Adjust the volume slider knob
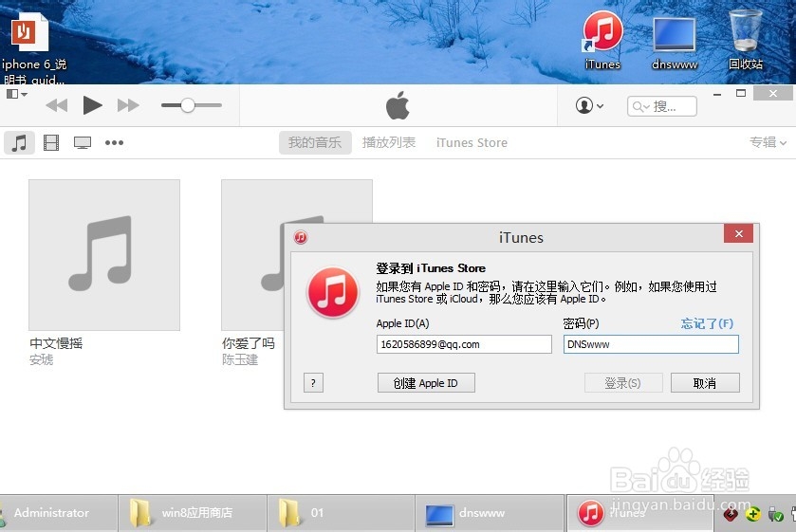Image resolution: width=796 pixels, height=532 pixels. tap(187, 105)
